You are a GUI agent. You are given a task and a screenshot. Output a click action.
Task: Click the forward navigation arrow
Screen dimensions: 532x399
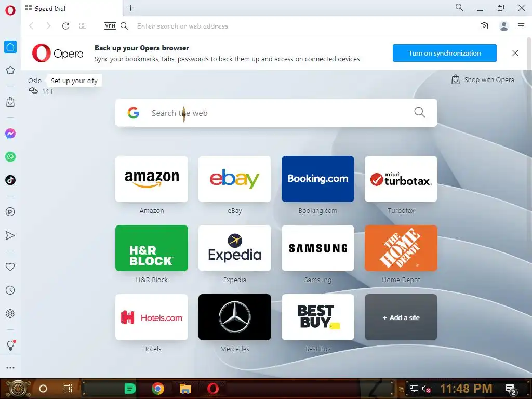48,26
